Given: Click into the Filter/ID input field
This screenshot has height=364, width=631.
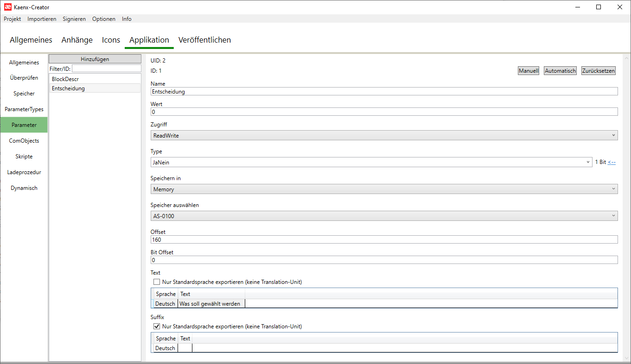Looking at the screenshot, I should point(106,69).
